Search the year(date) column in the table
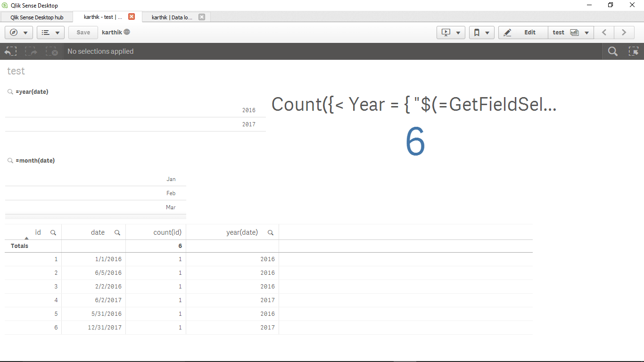The image size is (644, 362). point(271,232)
